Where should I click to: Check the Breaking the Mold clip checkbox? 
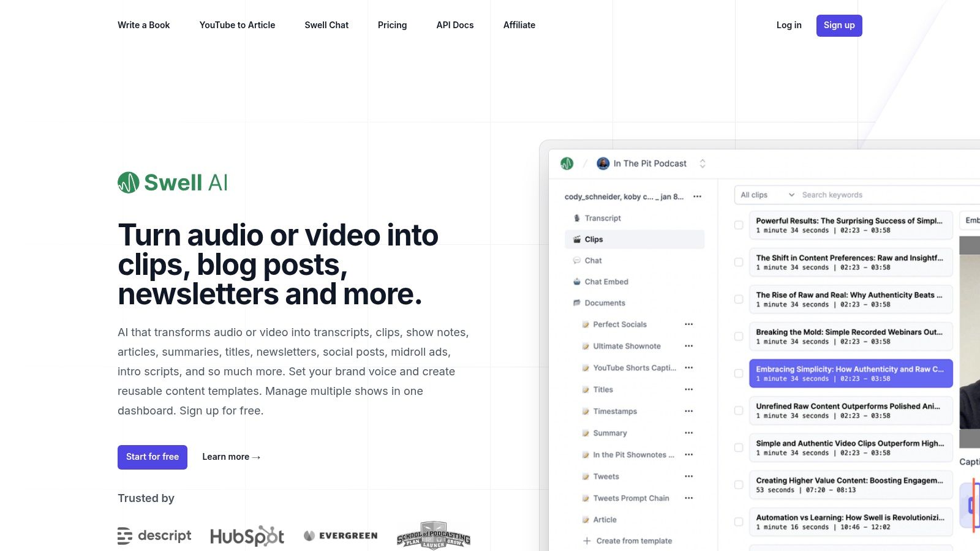coord(739,337)
